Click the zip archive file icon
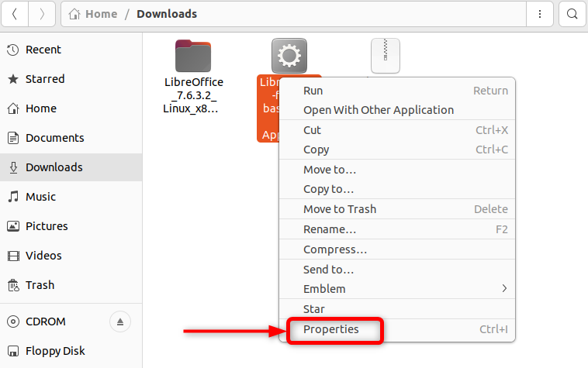This screenshot has width=588, height=368. click(x=386, y=54)
